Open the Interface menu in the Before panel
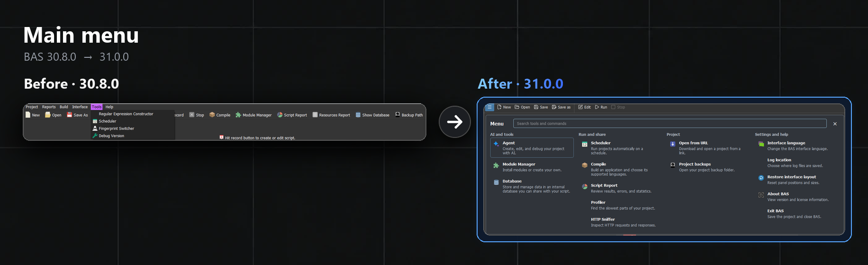The height and width of the screenshot is (265, 868). click(80, 107)
